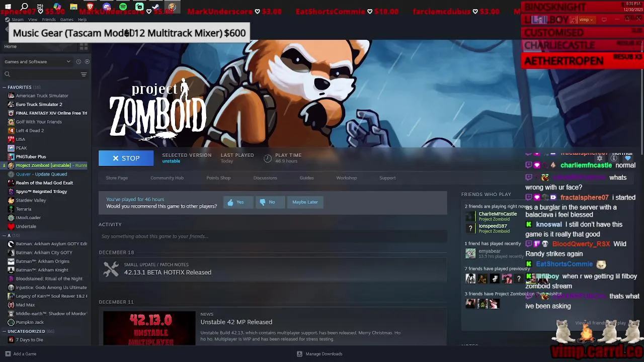Dismiss recommendation with Maybe Later

click(305, 202)
